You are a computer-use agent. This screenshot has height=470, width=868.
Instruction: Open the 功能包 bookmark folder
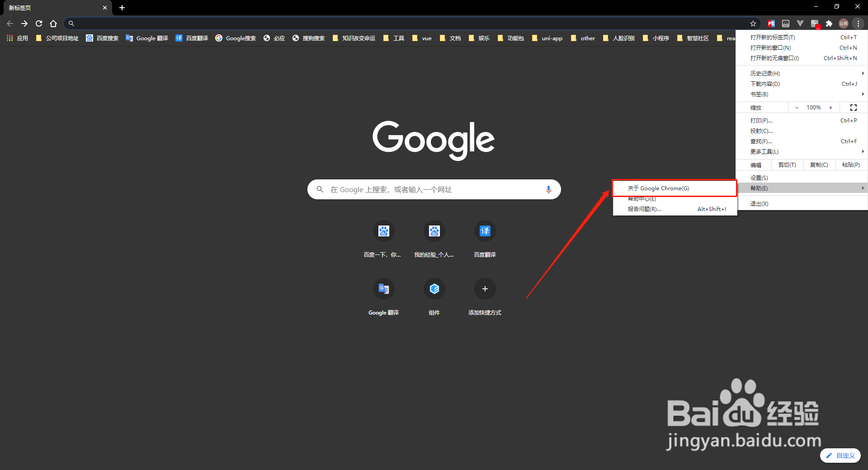click(x=510, y=38)
